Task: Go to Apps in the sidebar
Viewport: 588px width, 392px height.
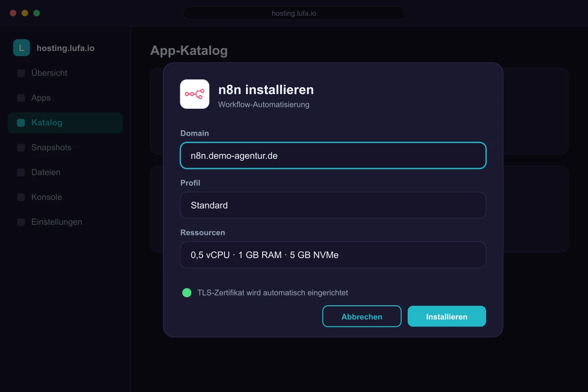Action: (65, 98)
